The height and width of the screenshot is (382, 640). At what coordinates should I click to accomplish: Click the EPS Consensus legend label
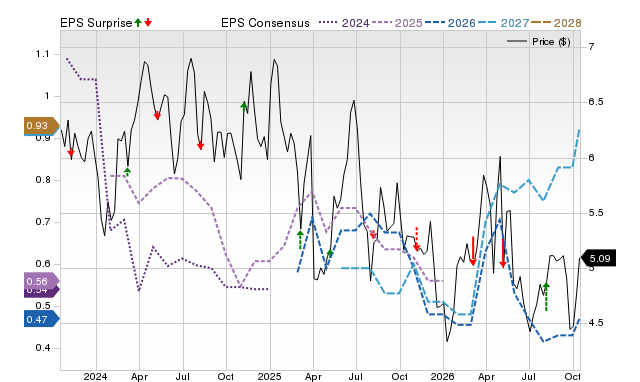(x=265, y=23)
